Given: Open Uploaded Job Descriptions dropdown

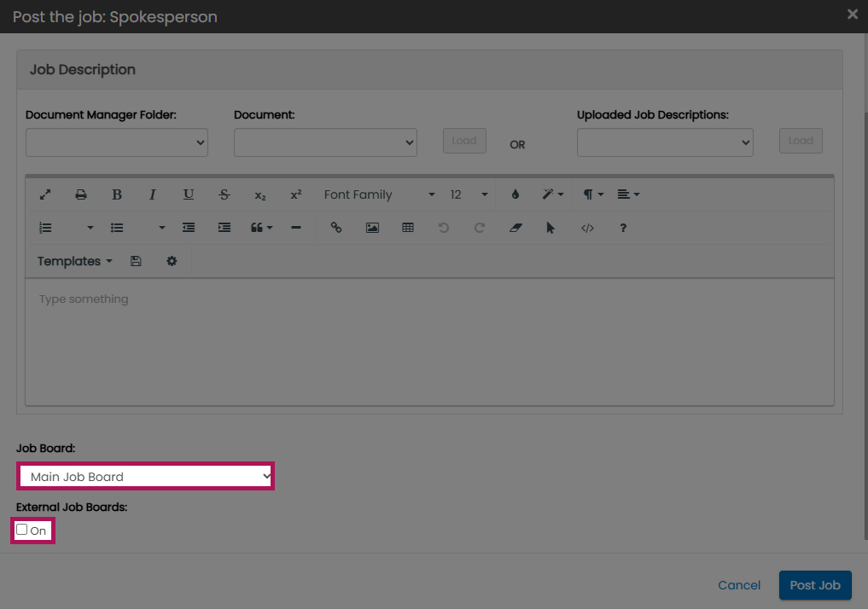Looking at the screenshot, I should point(665,142).
